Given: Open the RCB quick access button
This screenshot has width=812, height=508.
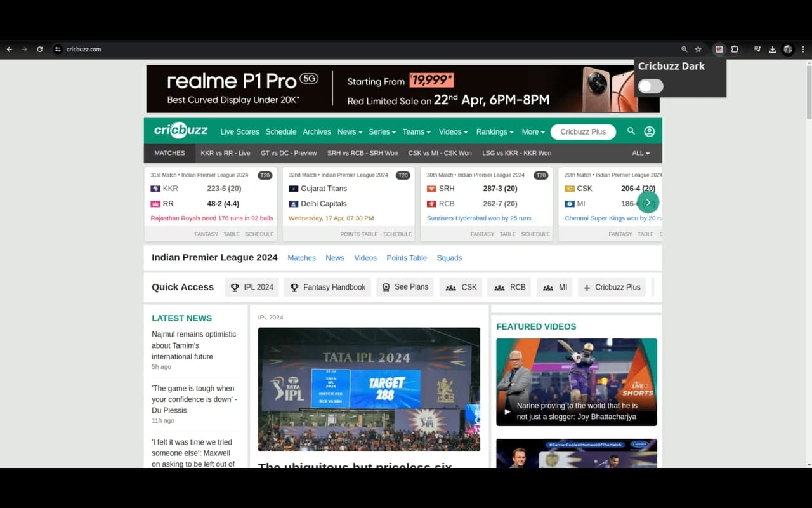Looking at the screenshot, I should [509, 287].
